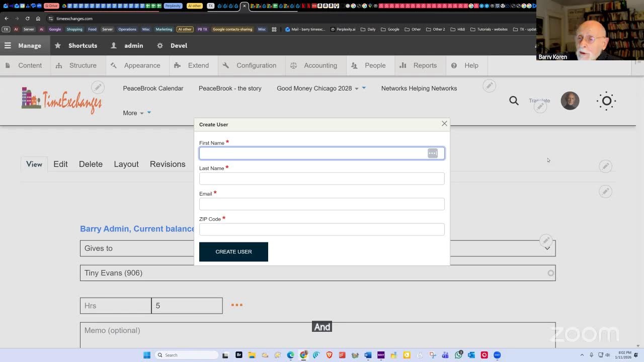Open the Perplexity.ai bookmark
This screenshot has height=362, width=644.
[343, 29]
